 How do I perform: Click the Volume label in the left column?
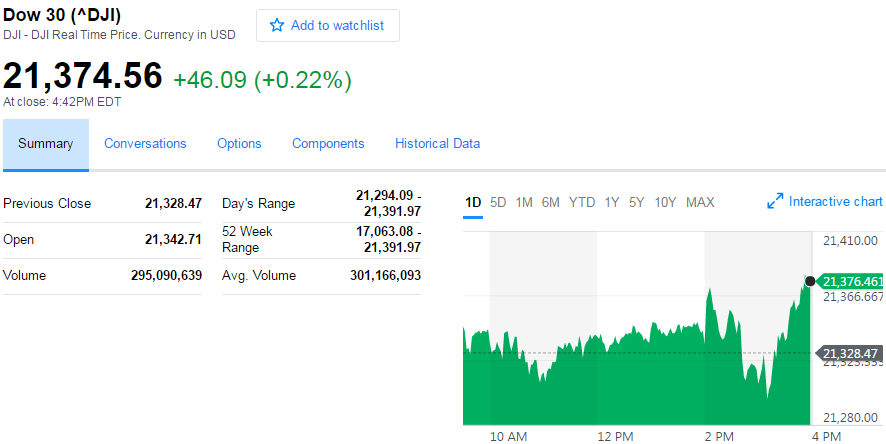tap(24, 276)
